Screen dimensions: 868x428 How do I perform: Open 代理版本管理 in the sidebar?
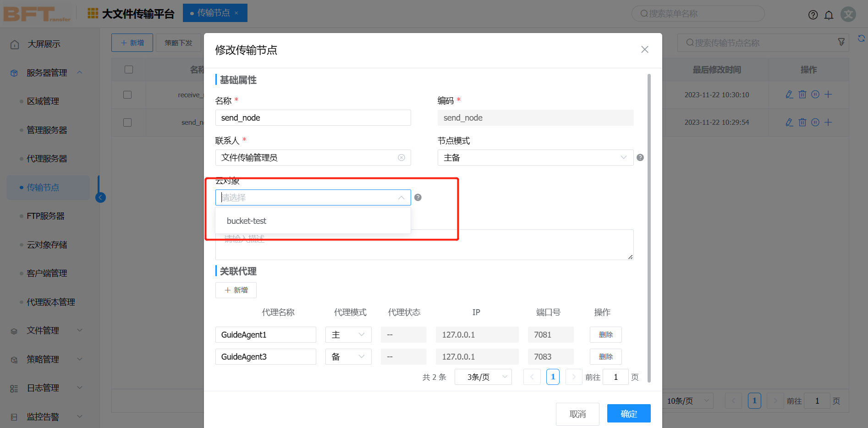(50, 302)
